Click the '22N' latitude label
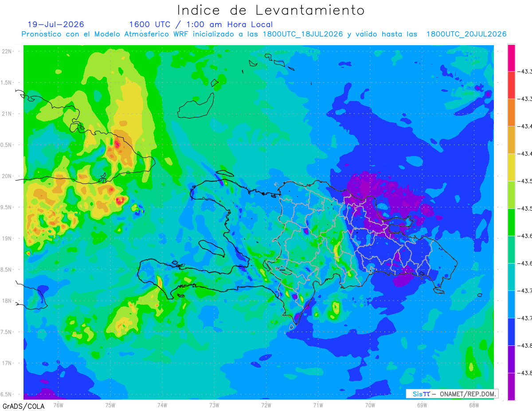532x411 pixels. point(7,51)
